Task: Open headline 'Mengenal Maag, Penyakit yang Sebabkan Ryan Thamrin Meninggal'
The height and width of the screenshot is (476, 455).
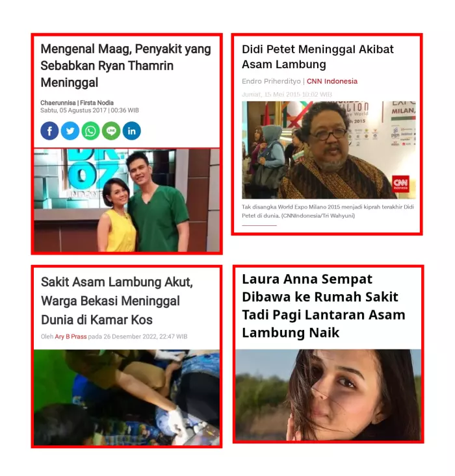Action: (x=125, y=66)
